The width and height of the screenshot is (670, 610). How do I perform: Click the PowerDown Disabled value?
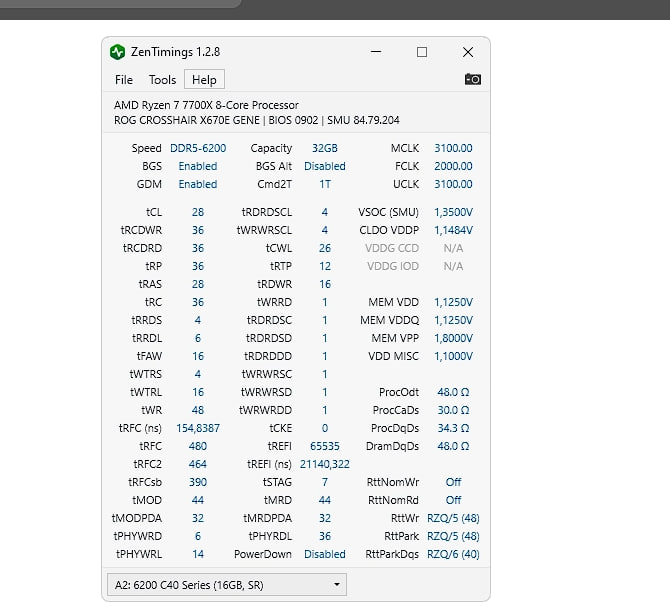click(325, 554)
